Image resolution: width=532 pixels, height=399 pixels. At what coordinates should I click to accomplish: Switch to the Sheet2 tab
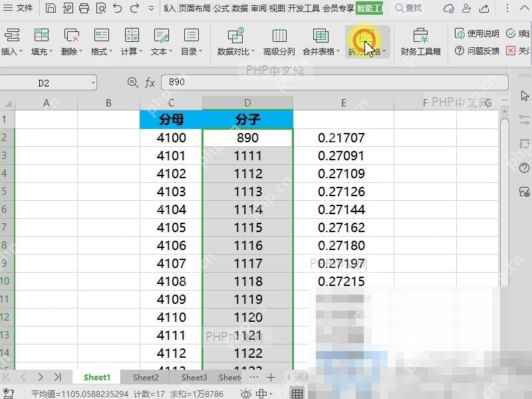coord(146,377)
